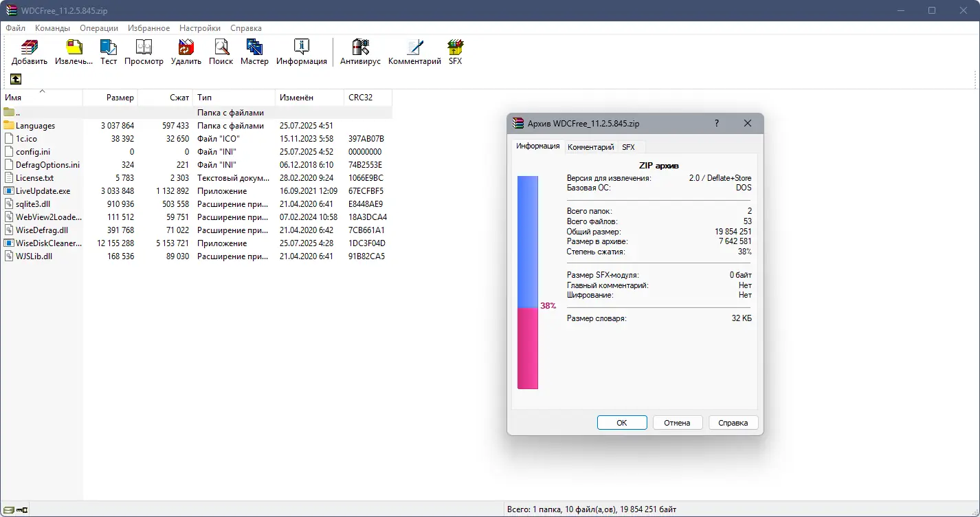980x517 pixels.
Task: Click CRC value 397AB07B
Action: point(366,138)
